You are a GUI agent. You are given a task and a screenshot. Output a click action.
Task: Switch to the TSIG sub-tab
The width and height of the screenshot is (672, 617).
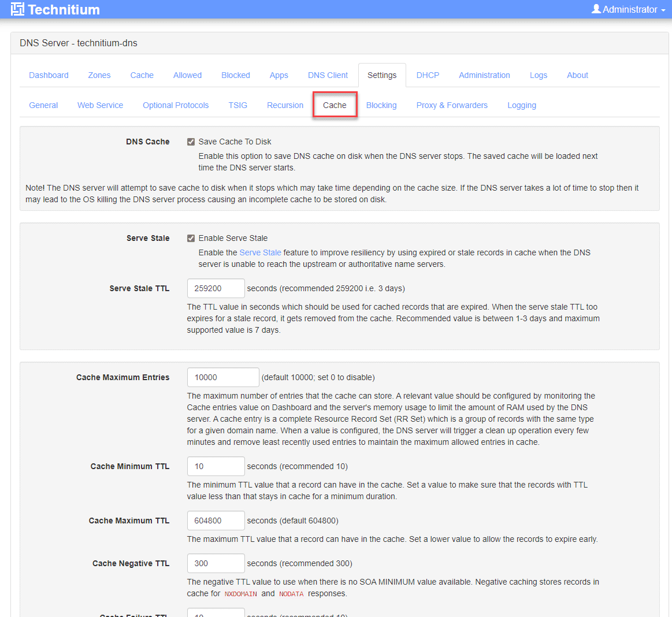[x=238, y=105]
